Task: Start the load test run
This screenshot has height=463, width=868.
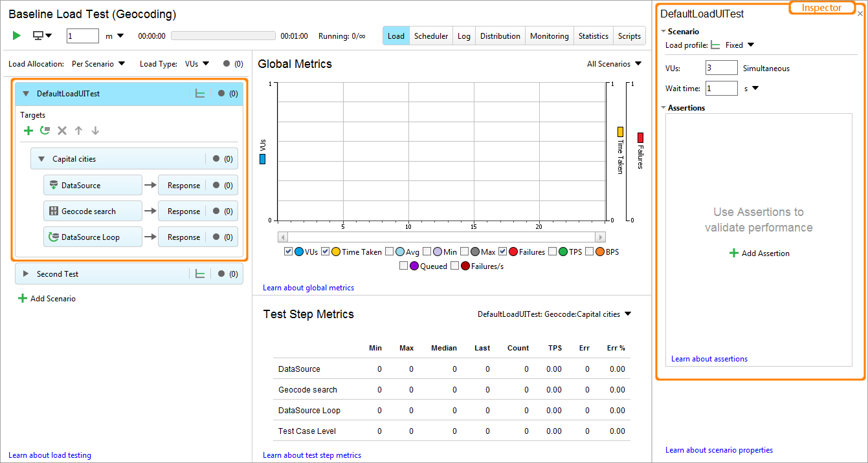Action: (x=16, y=36)
